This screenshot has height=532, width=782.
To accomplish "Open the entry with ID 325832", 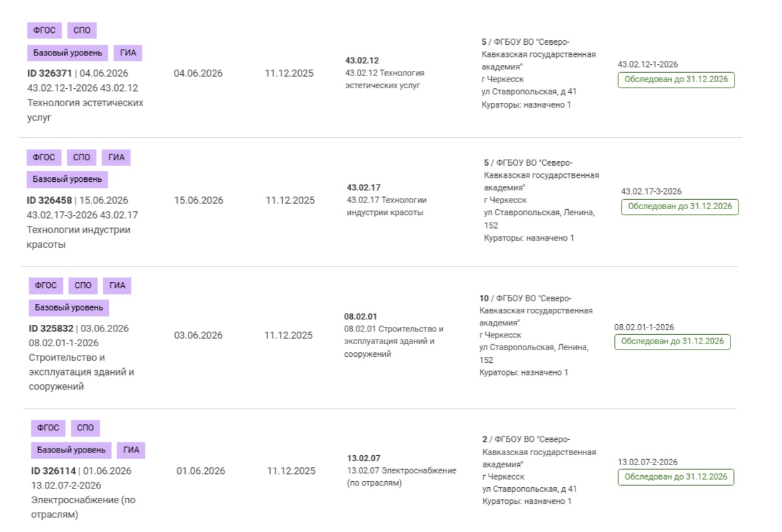I will tap(51, 328).
